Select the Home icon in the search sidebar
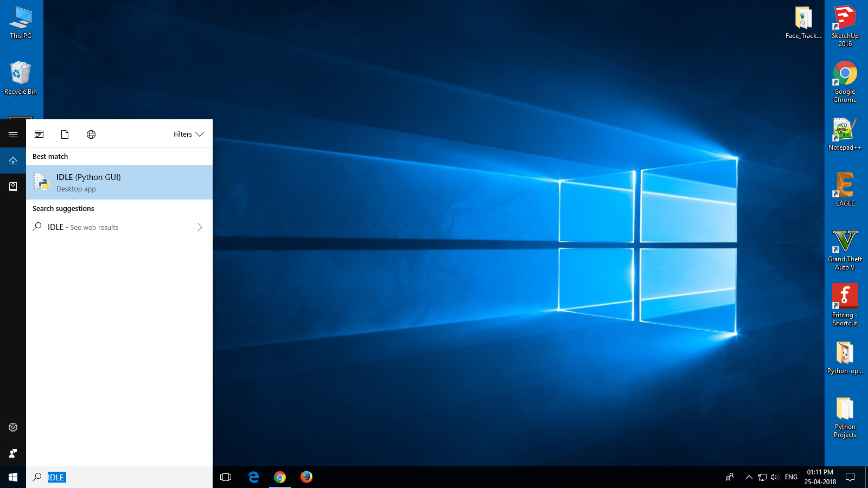This screenshot has width=868, height=488. (x=13, y=160)
